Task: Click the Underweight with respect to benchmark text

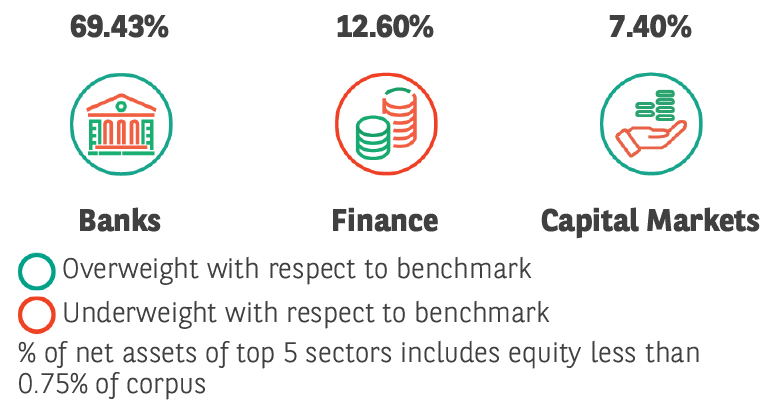Action: click(x=306, y=313)
